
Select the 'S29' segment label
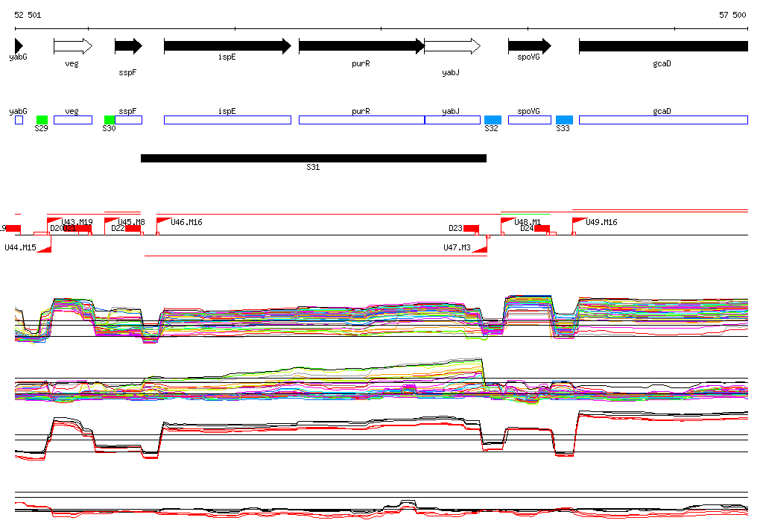[x=42, y=128]
